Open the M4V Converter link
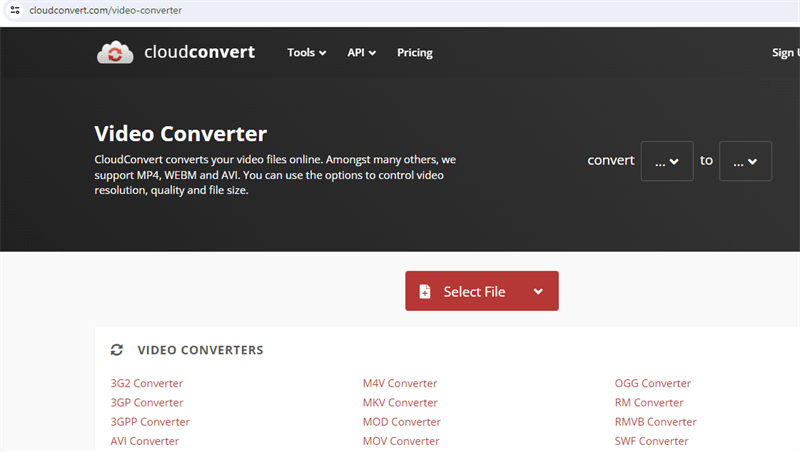The image size is (800, 452). 400,383
